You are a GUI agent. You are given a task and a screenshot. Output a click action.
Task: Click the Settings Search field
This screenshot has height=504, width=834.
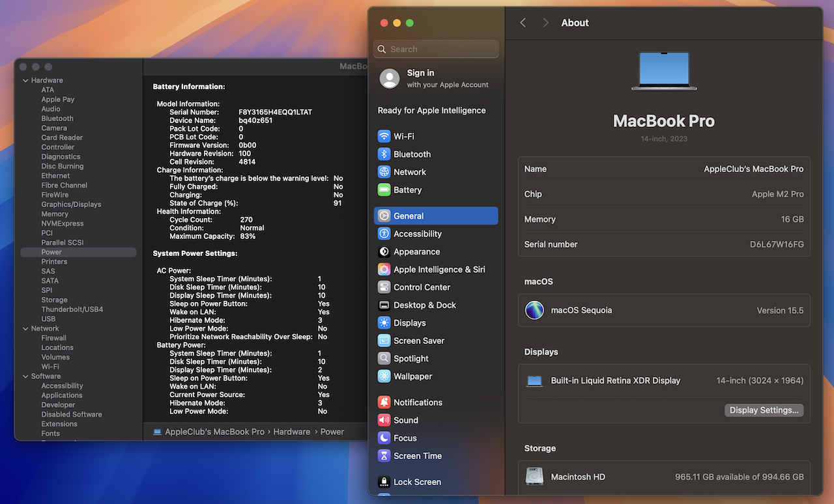tap(436, 49)
